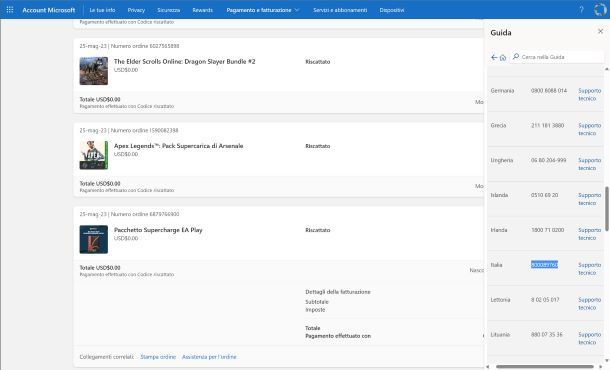Click Riscattato status of Apex Legends order

(317, 146)
